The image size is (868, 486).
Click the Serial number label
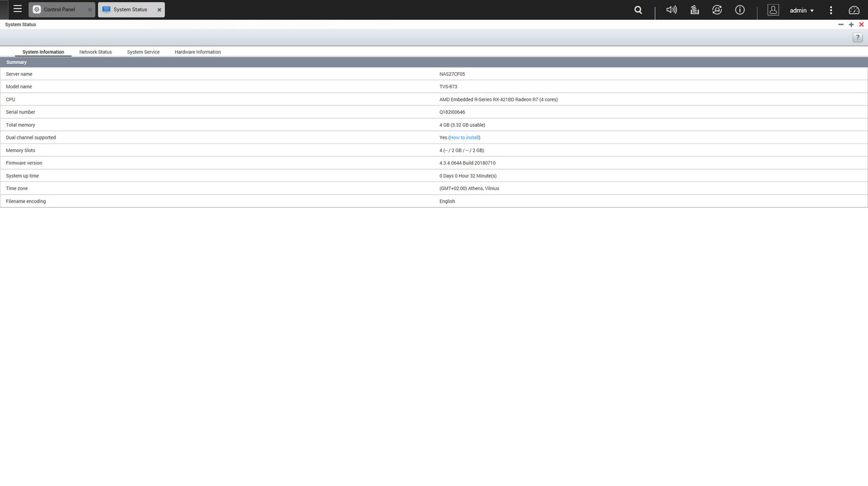[20, 112]
